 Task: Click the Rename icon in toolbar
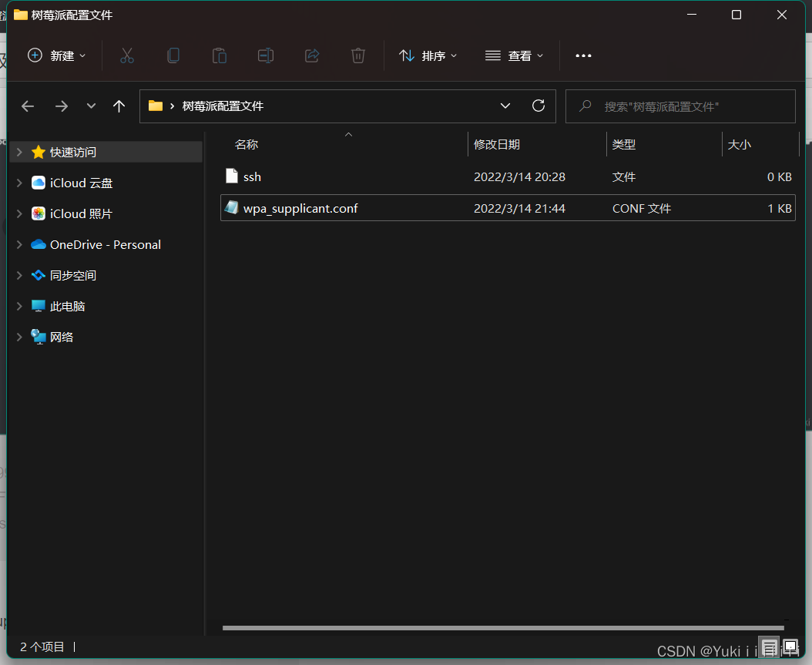266,55
